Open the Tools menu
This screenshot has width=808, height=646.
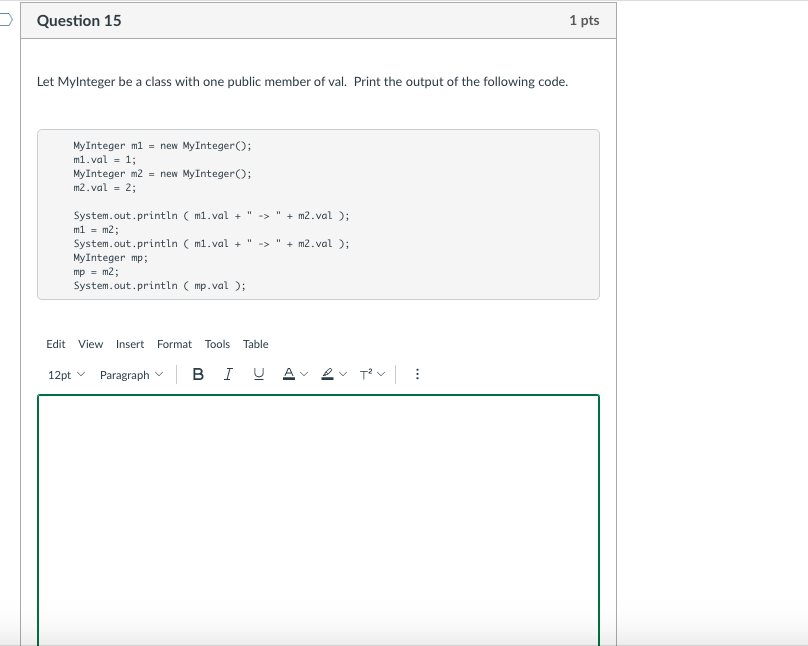pos(217,344)
